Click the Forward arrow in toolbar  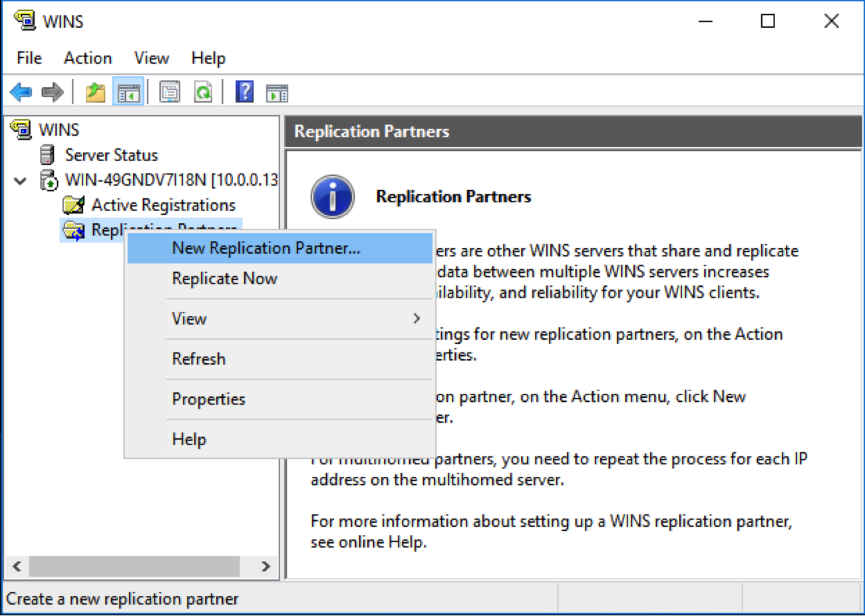point(52,92)
